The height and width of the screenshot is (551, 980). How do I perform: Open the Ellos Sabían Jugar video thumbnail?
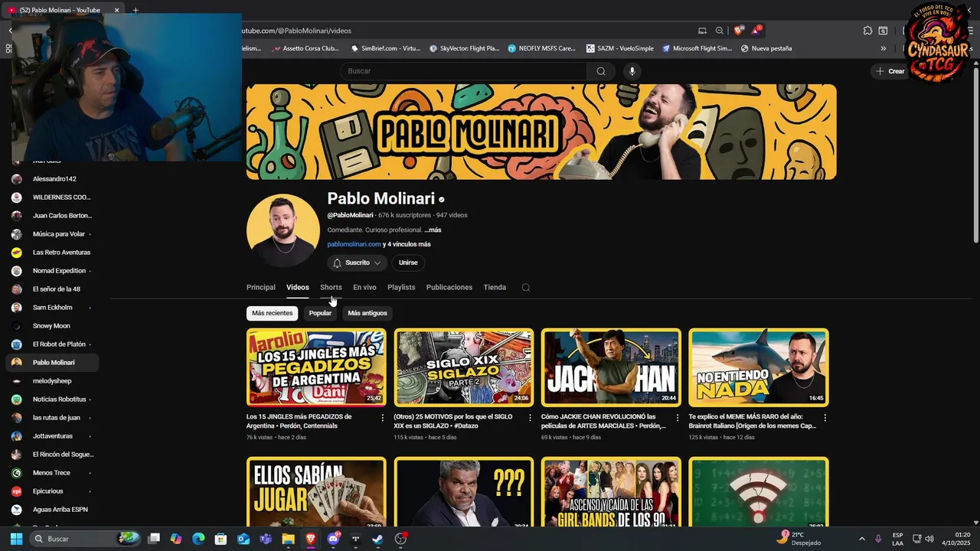316,491
